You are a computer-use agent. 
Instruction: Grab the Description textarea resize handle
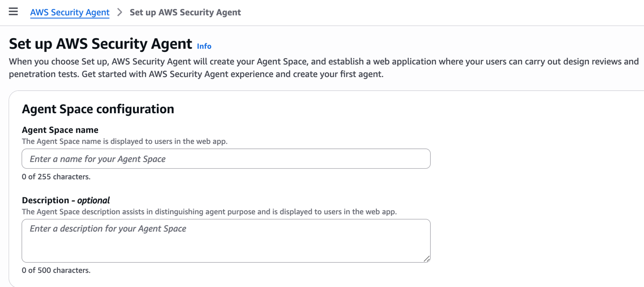[426, 258]
